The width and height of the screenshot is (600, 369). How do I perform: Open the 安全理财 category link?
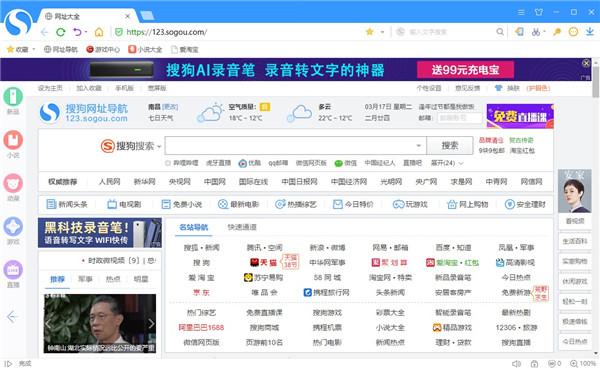(525, 204)
